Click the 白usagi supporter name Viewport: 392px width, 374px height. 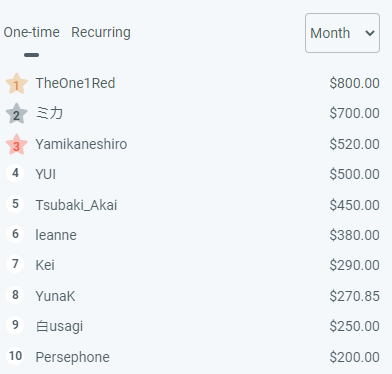tap(59, 326)
